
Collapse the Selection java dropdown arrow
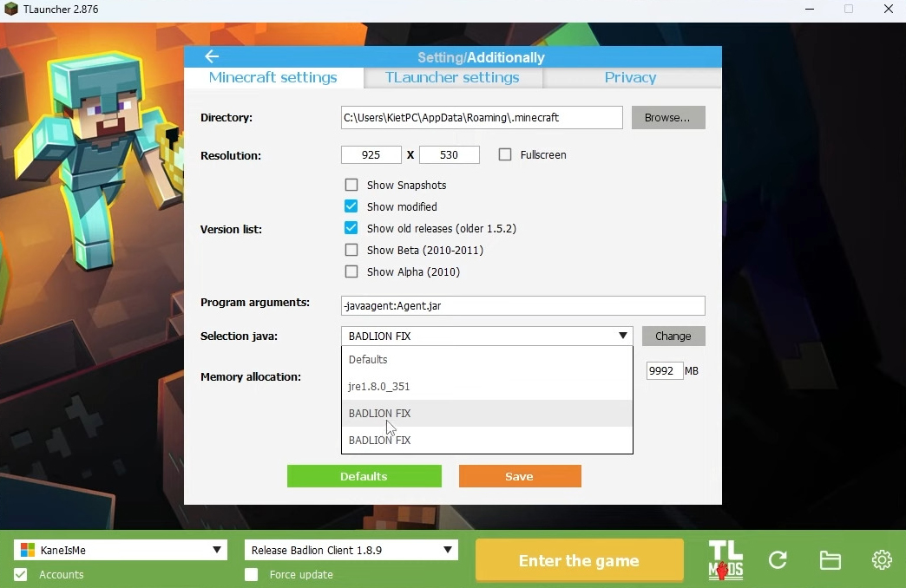tap(623, 336)
